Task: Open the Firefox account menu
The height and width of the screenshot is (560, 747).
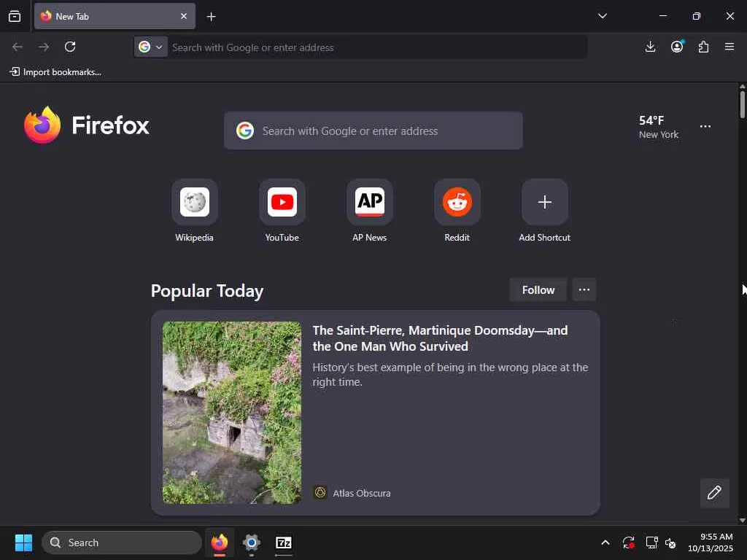Action: click(x=677, y=47)
